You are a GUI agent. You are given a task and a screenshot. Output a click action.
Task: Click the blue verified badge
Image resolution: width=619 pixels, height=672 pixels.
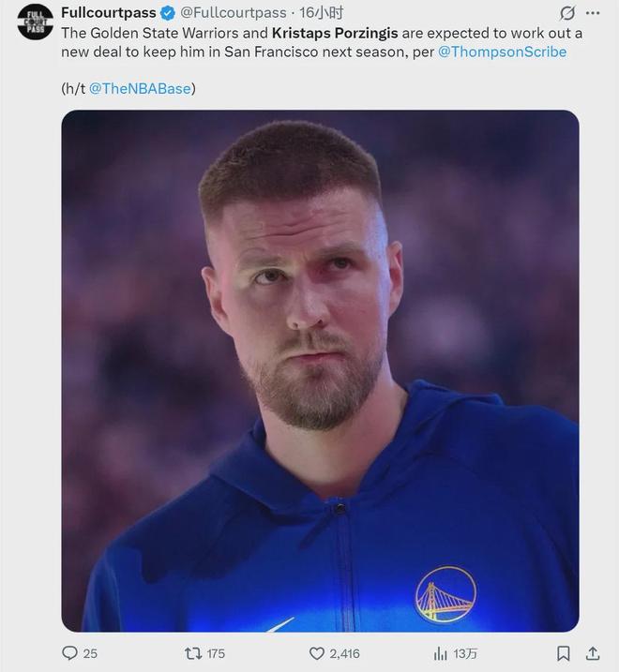click(167, 13)
